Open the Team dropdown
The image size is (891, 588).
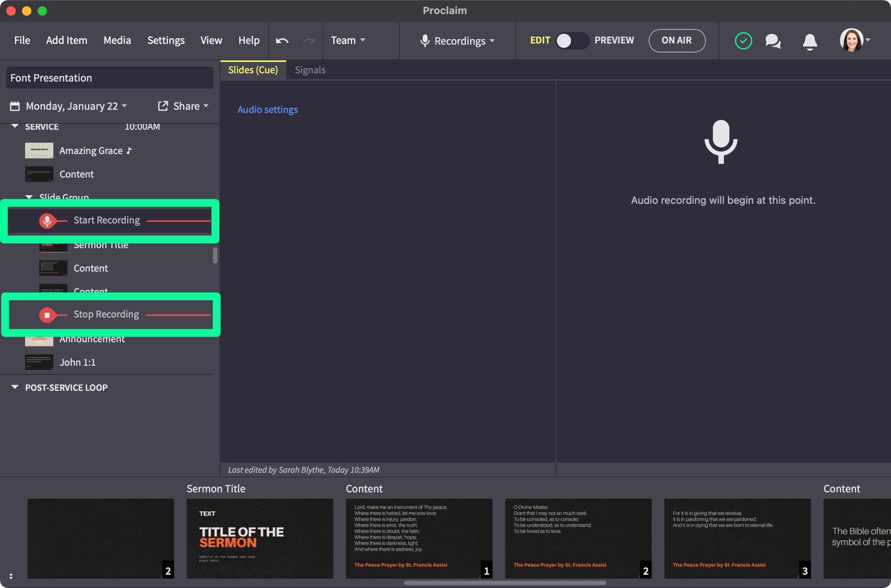click(348, 40)
